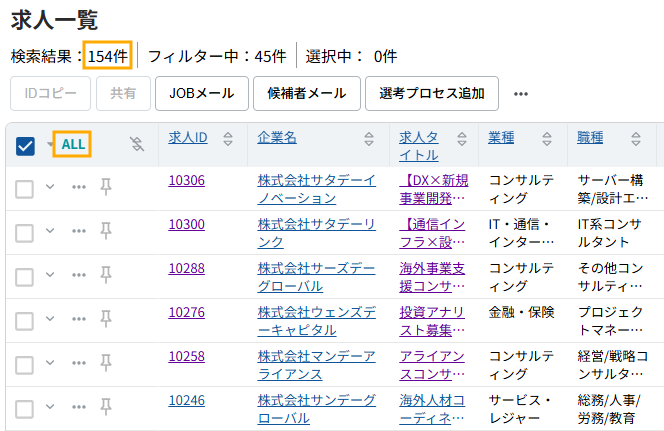Open three-dot menu for job 10276
Screen dimensions: 664x431
79,319
